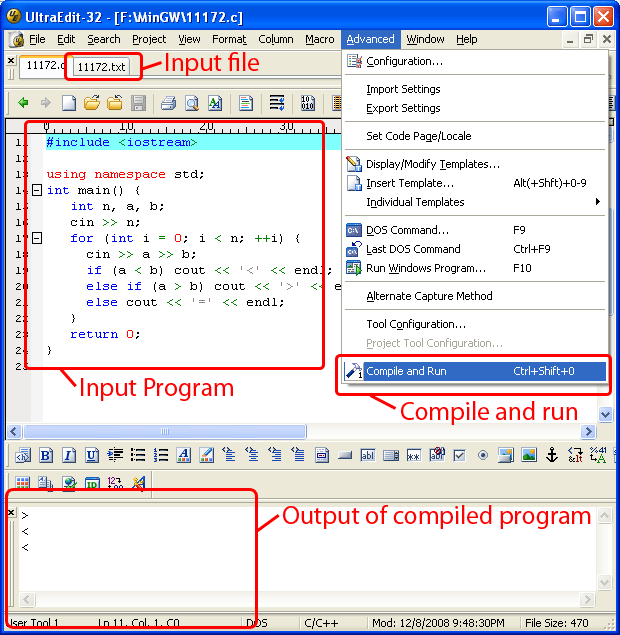Click the open-folder favorites icon
620x635 pixels.
[115, 103]
